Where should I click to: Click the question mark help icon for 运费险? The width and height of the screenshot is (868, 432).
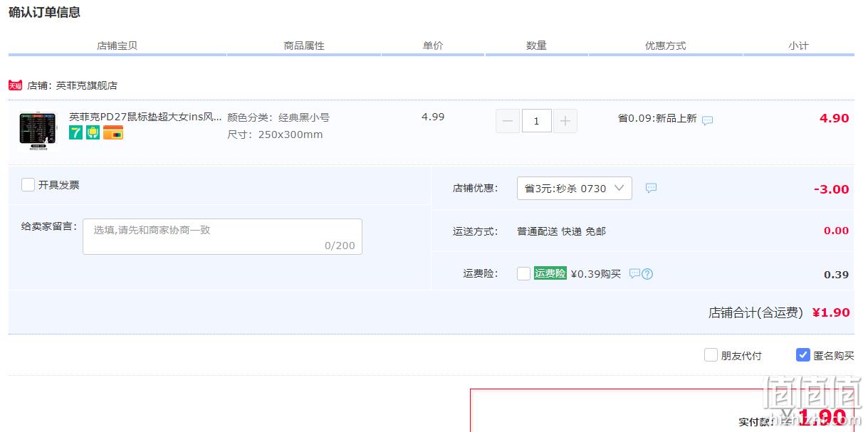(647, 274)
